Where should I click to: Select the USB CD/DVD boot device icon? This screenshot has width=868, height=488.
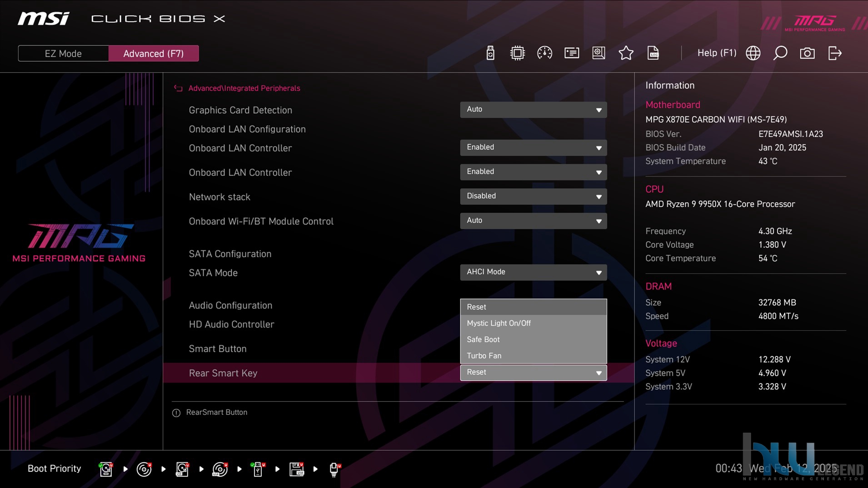click(220, 469)
